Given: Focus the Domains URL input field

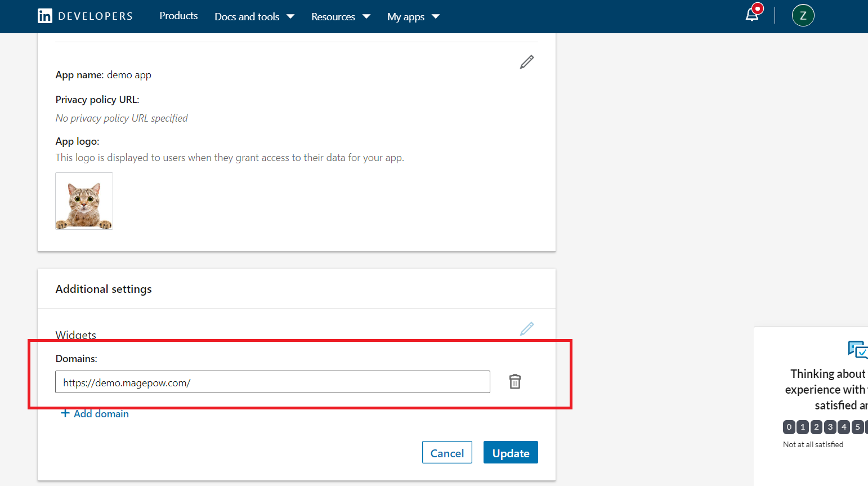Looking at the screenshot, I should click(272, 382).
